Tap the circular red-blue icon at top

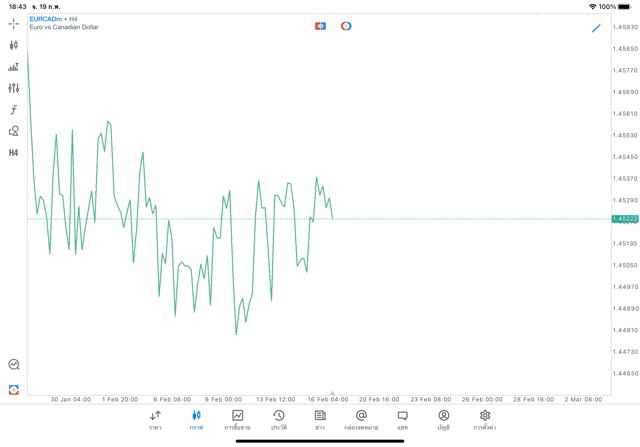(346, 26)
